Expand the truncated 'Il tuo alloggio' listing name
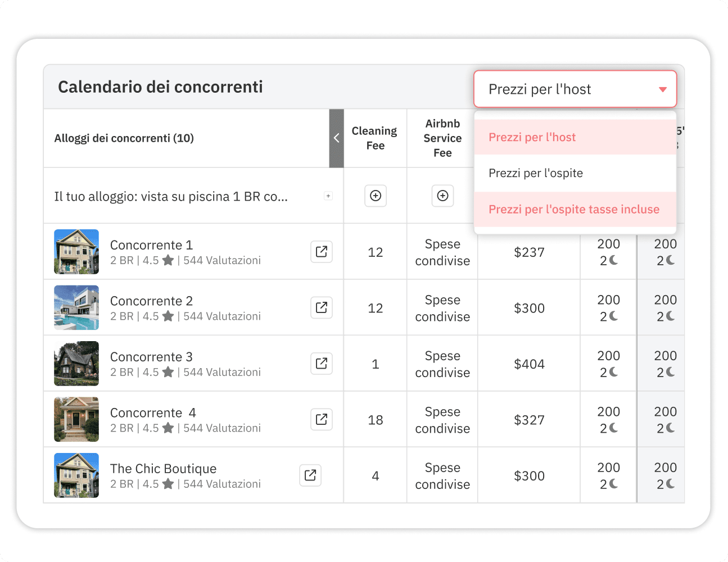The image size is (728, 562). point(328,195)
